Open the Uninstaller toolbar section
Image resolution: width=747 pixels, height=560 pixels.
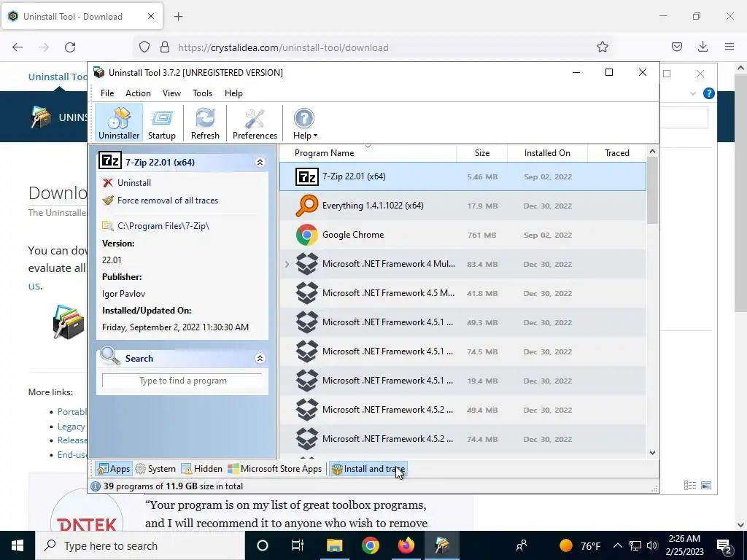pyautogui.click(x=119, y=122)
